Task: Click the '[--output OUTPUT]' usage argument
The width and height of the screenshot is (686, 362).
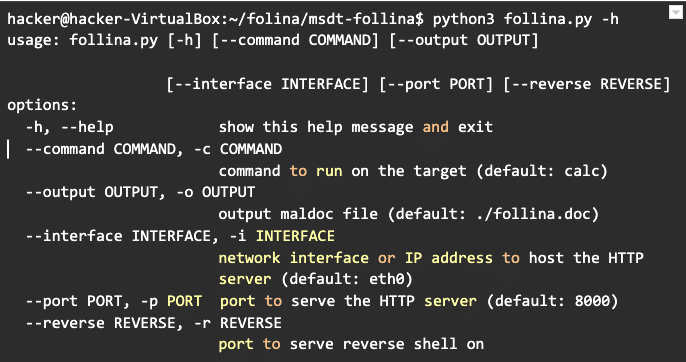Action: (x=463, y=41)
